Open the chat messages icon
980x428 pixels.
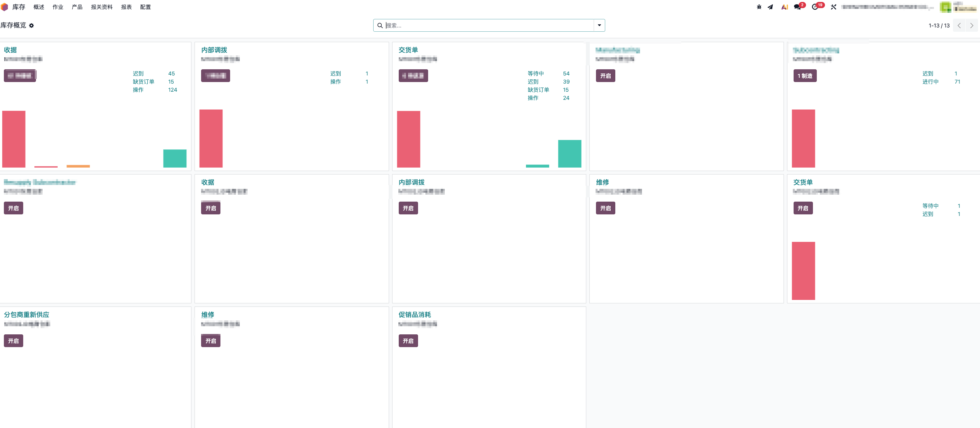click(797, 7)
